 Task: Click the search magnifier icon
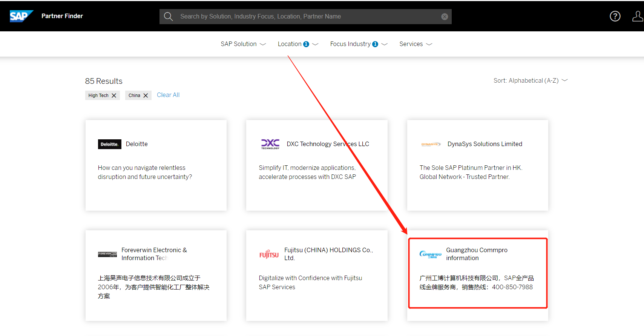tap(168, 17)
